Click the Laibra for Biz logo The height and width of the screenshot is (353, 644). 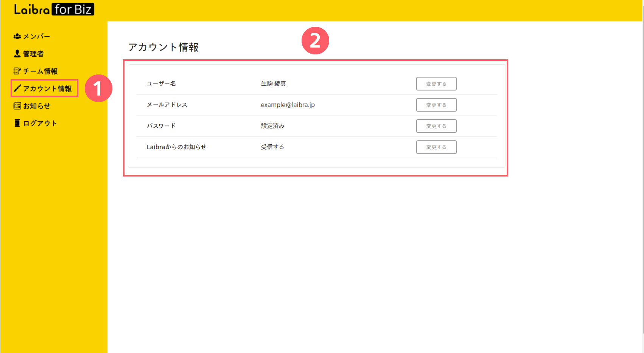(54, 9)
